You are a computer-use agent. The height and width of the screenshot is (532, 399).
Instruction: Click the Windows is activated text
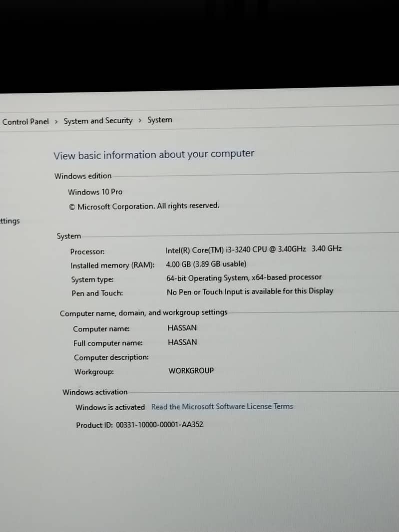point(110,407)
